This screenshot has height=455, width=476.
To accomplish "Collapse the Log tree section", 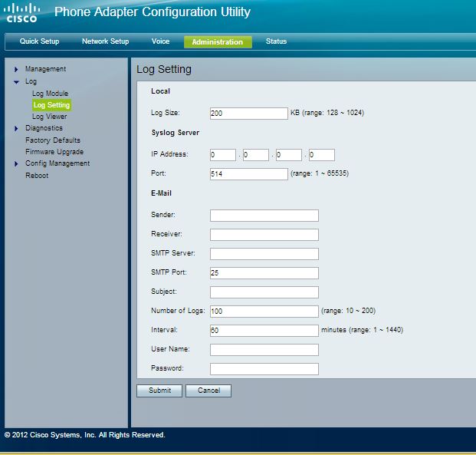I will point(16,81).
